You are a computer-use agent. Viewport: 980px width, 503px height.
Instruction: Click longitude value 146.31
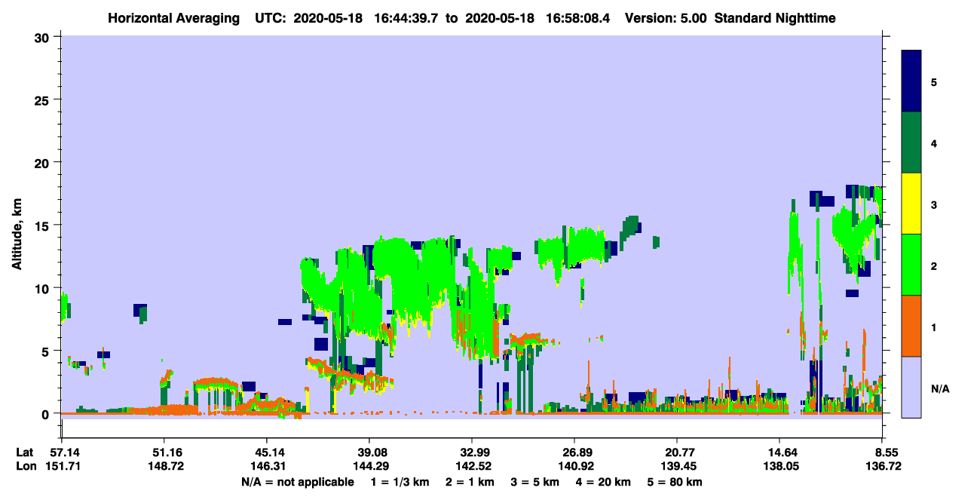coord(267,466)
